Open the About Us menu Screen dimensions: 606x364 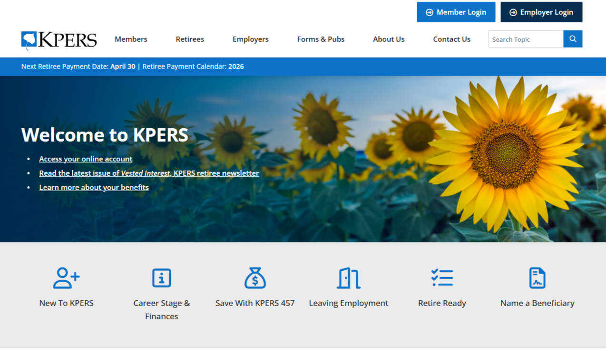(x=389, y=39)
